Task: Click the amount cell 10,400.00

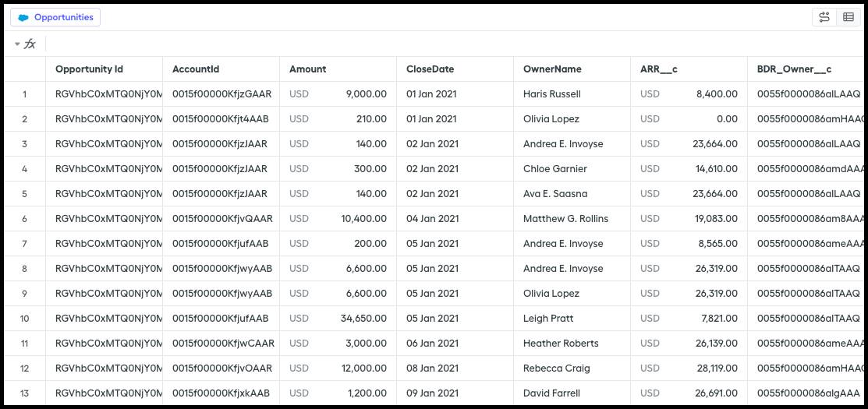Action: click(x=338, y=219)
